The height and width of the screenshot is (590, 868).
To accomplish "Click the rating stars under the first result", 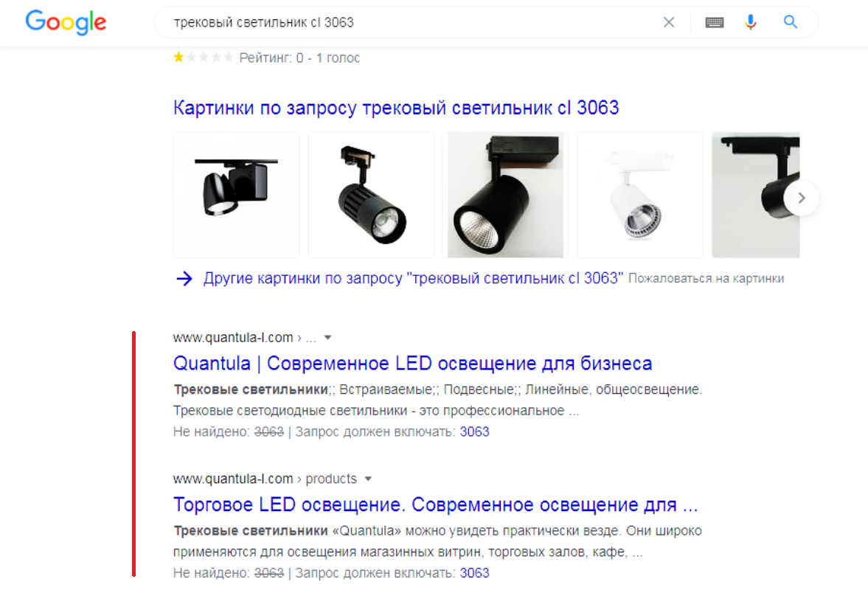I will coord(203,58).
